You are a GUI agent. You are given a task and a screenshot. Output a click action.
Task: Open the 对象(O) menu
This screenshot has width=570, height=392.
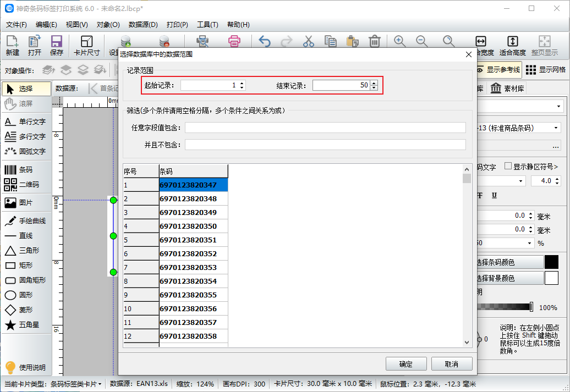(108, 25)
